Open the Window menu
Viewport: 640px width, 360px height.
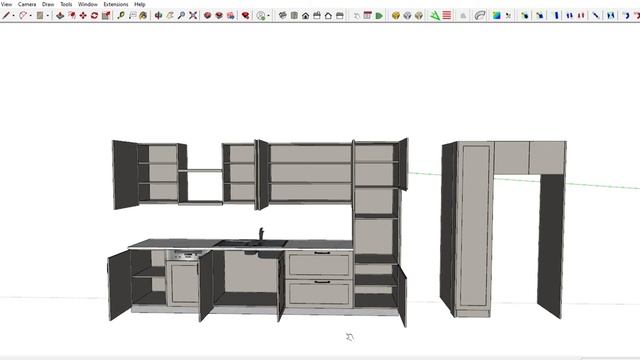pos(88,4)
